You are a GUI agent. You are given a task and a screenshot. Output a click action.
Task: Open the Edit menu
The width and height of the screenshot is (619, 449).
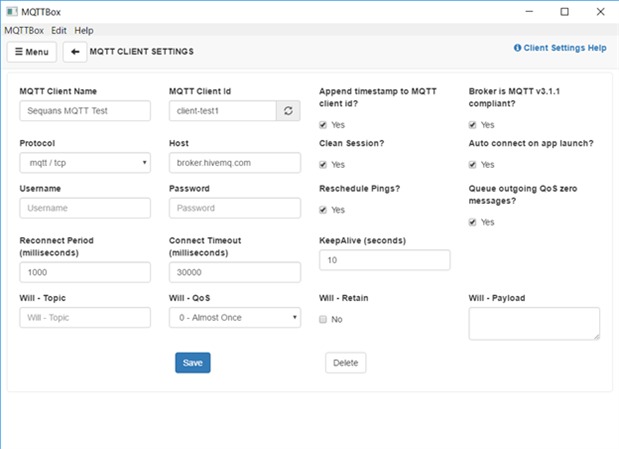coord(59,31)
